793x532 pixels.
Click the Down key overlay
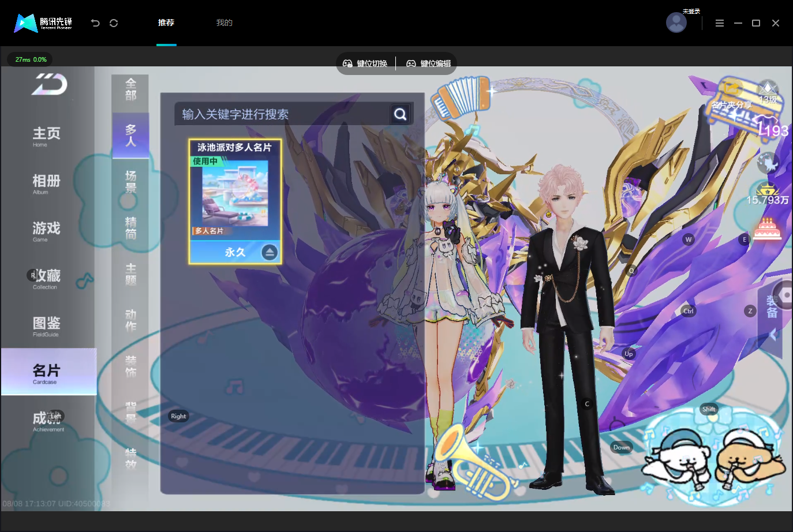pyautogui.click(x=622, y=447)
